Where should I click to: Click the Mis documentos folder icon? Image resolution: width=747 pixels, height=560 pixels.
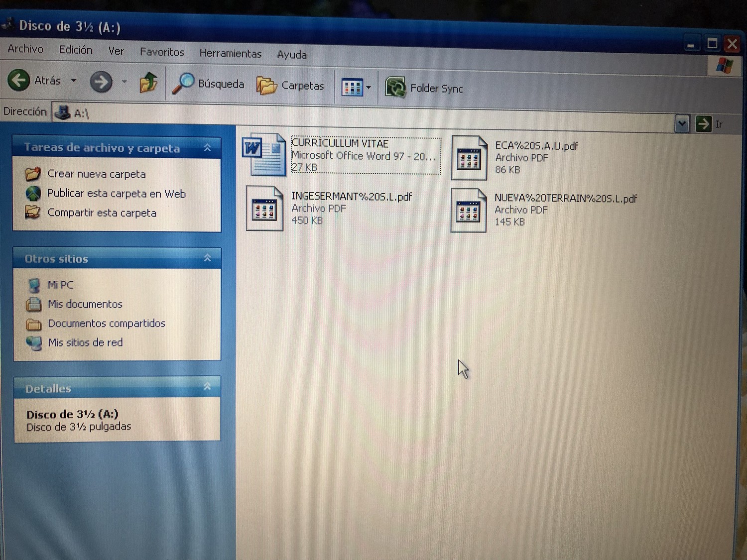(33, 304)
